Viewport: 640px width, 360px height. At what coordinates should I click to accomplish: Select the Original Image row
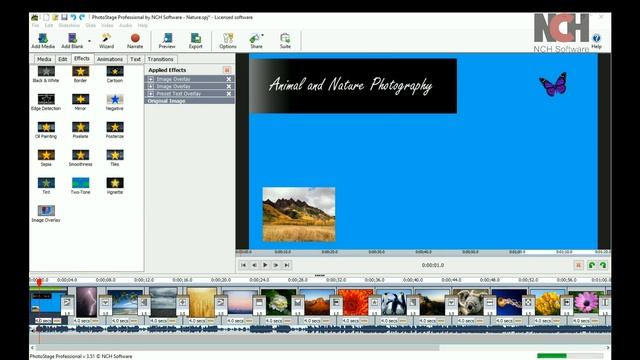click(190, 101)
